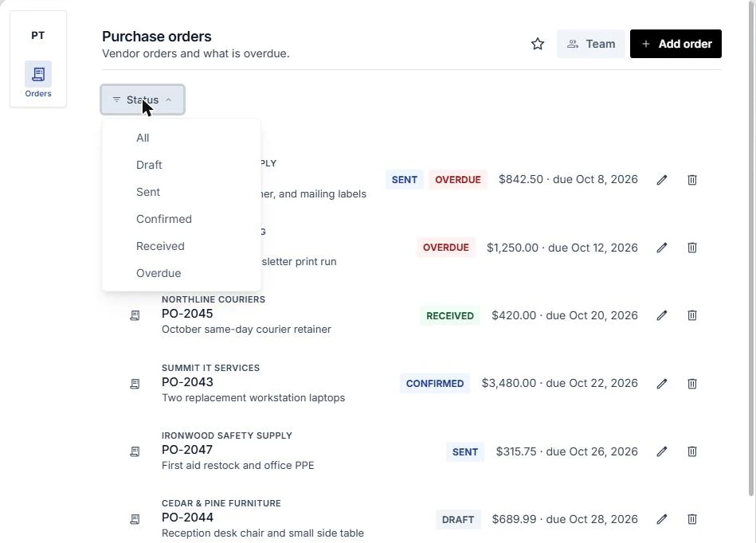Edit order PO-2045

662,315
